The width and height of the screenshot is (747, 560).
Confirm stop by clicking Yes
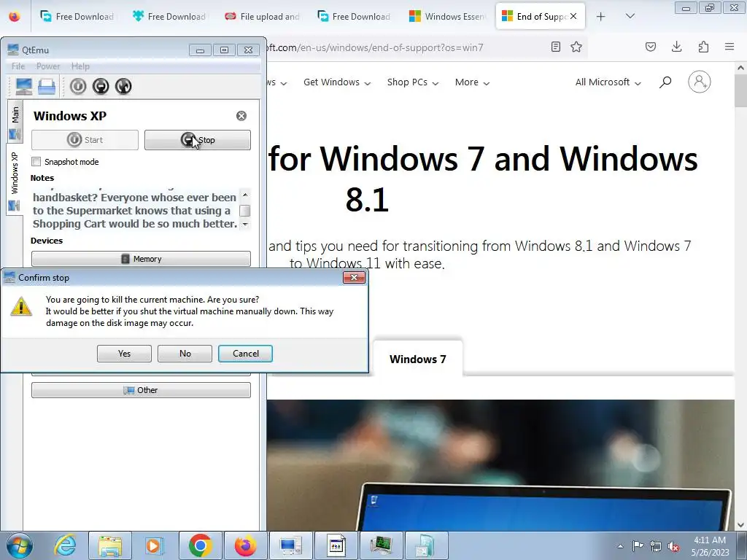(x=124, y=354)
